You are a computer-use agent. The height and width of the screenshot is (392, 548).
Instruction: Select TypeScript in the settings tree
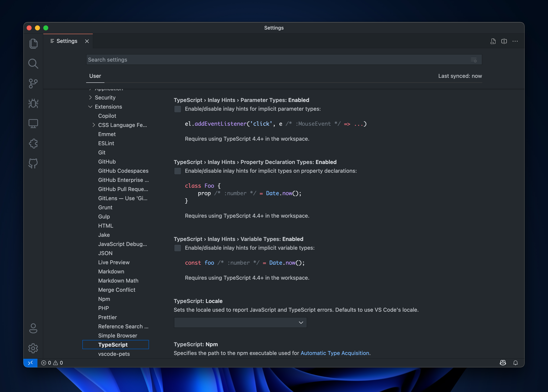113,344
